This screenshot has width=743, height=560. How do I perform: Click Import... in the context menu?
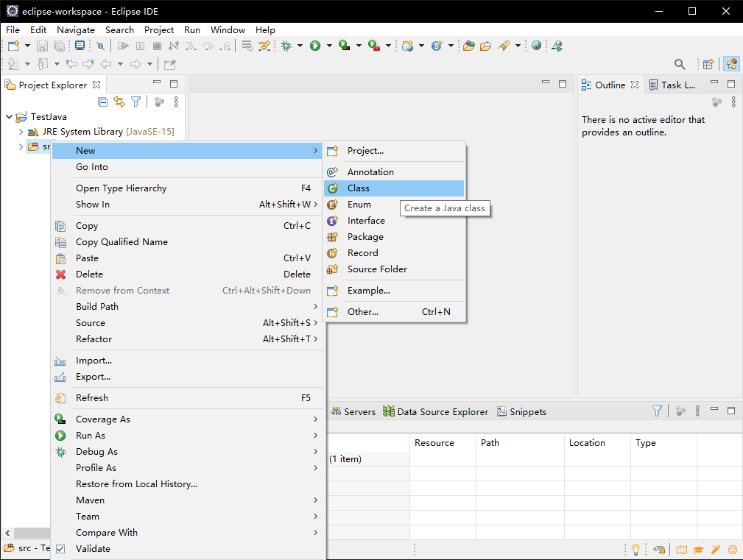click(x=188, y=361)
